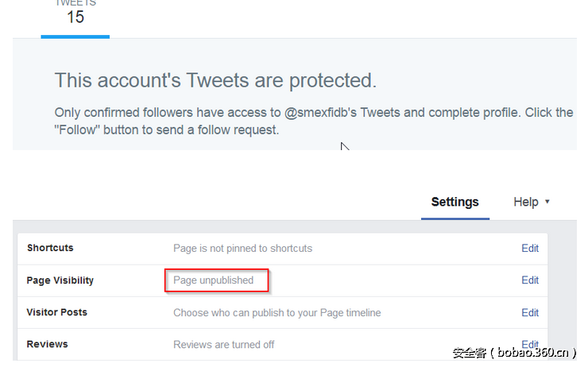
Task: Click 'Page is not pinned to shortcuts' text
Action: [242, 248]
